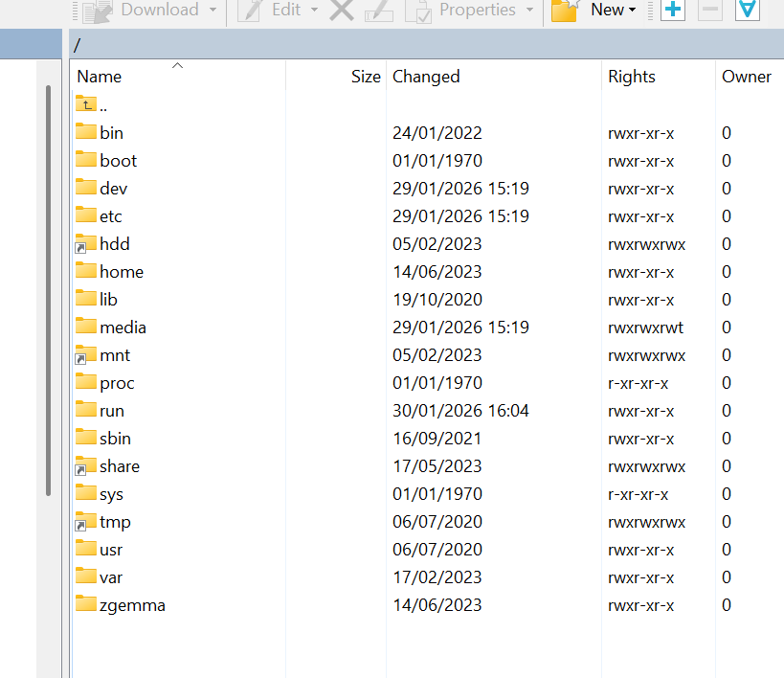Click the media rights 'rwxrwxrwt'

[x=645, y=328]
